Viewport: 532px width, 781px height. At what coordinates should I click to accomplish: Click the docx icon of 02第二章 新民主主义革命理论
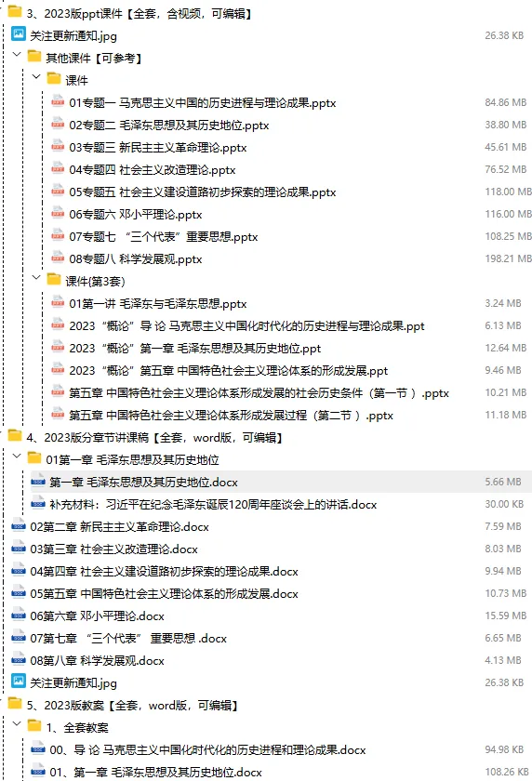(19, 525)
